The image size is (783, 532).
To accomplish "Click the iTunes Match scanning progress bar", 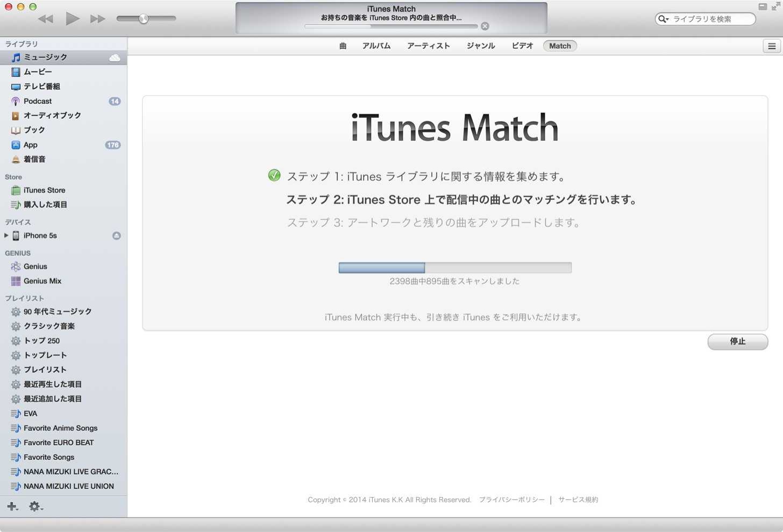I will pos(455,268).
